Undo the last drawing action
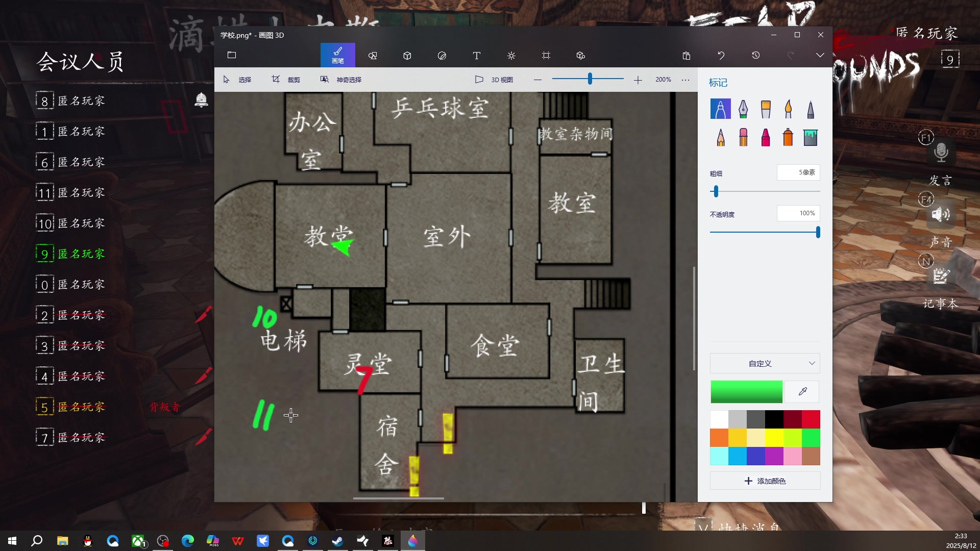The width and height of the screenshot is (980, 551). tap(721, 55)
